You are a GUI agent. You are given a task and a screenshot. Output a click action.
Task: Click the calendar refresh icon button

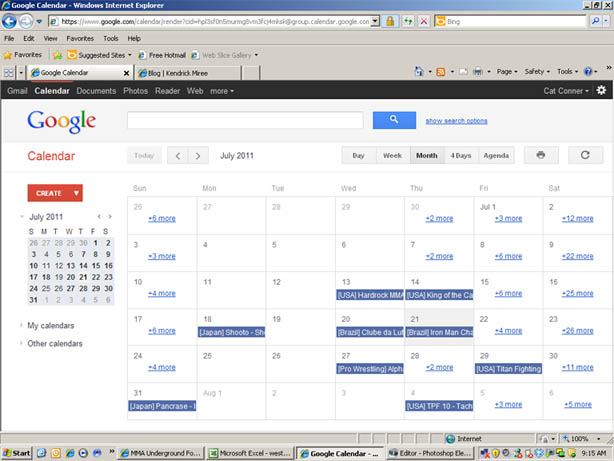[585, 155]
